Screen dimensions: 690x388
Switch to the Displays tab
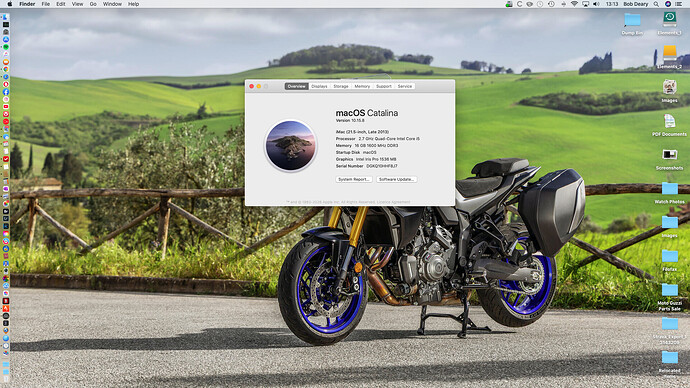point(319,86)
